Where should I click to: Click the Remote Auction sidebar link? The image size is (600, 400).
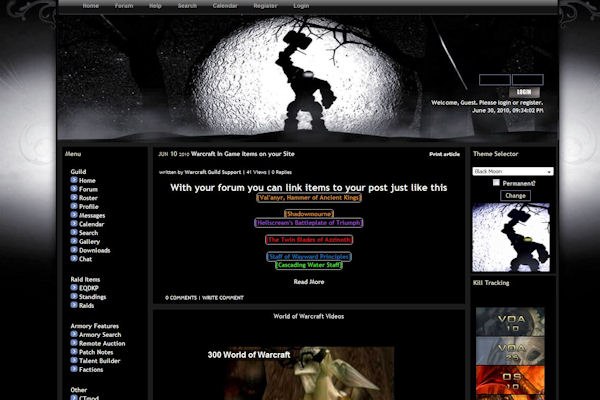point(102,343)
